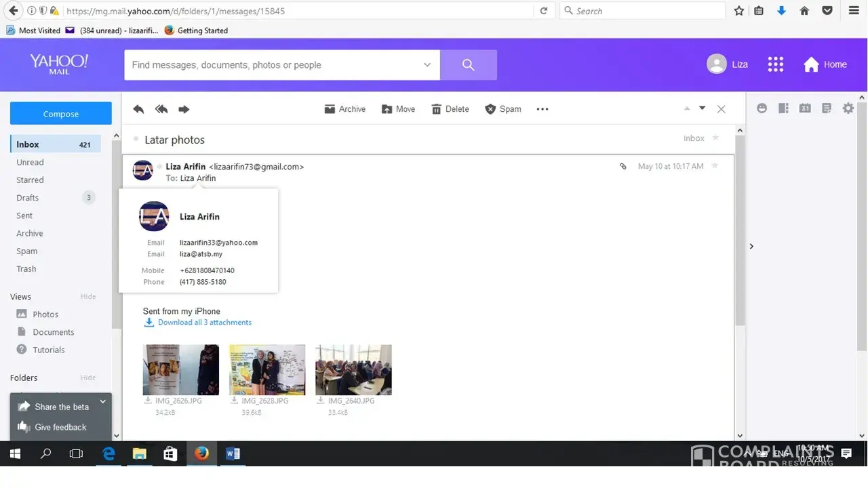
Task: Open the More actions ellipsis menu
Action: 542,109
